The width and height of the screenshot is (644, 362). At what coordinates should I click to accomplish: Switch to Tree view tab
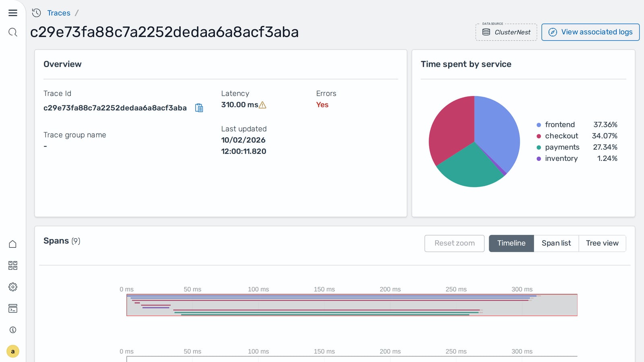602,243
